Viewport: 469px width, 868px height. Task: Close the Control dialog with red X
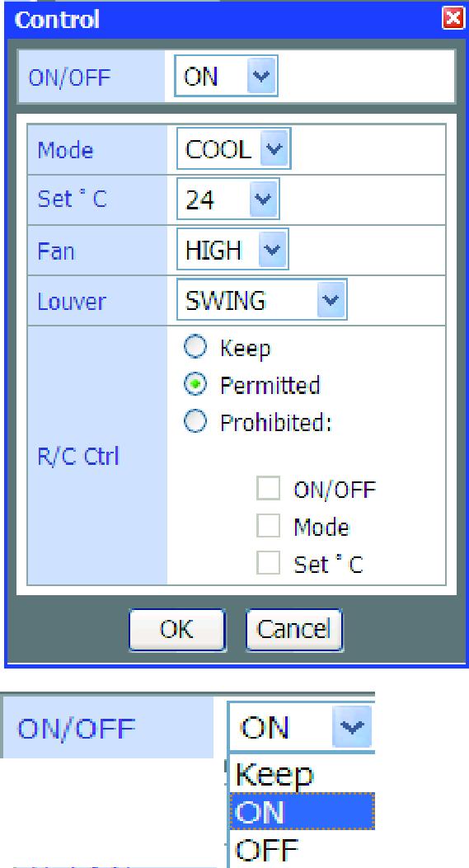(453, 20)
